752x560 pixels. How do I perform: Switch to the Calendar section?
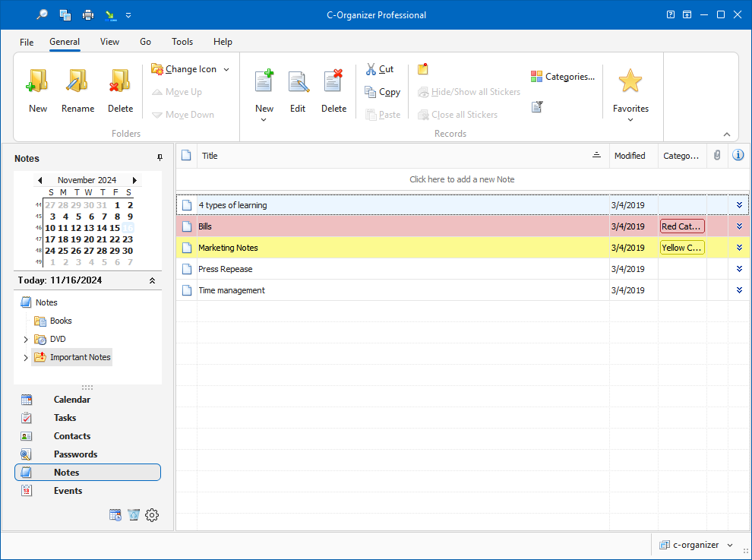(x=88, y=399)
